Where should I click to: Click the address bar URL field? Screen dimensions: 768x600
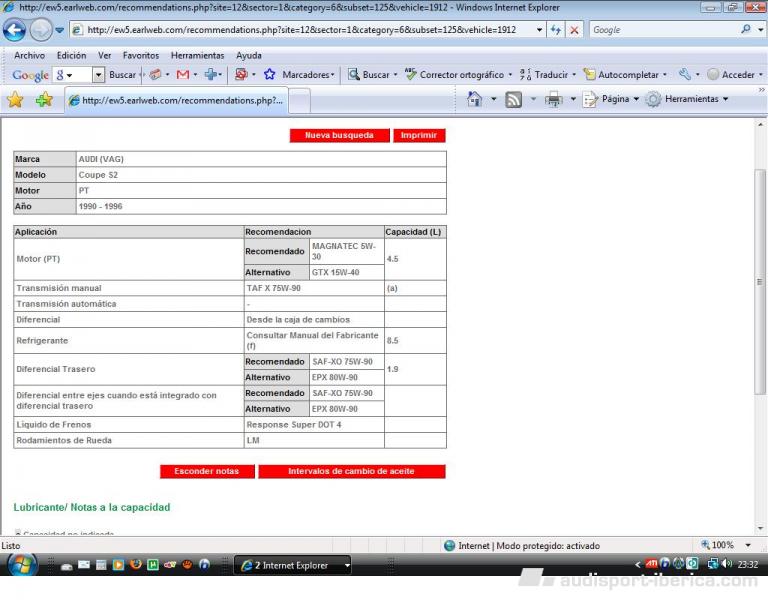[x=302, y=30]
